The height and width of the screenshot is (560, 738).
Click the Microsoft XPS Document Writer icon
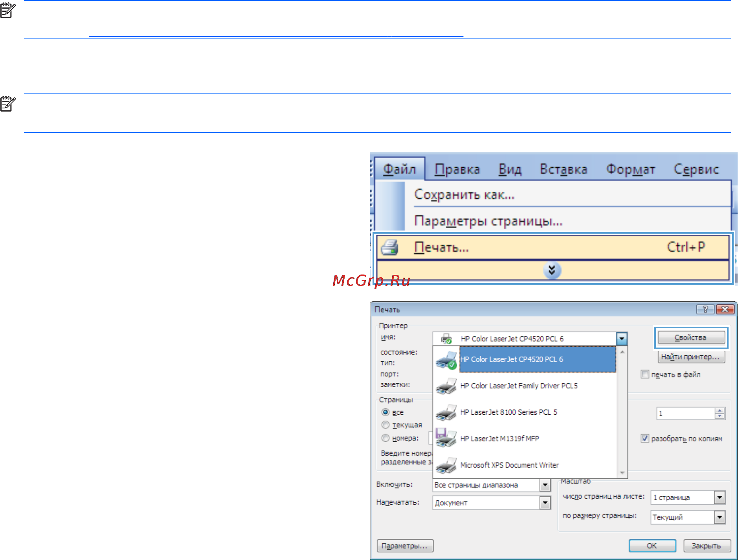tap(446, 465)
